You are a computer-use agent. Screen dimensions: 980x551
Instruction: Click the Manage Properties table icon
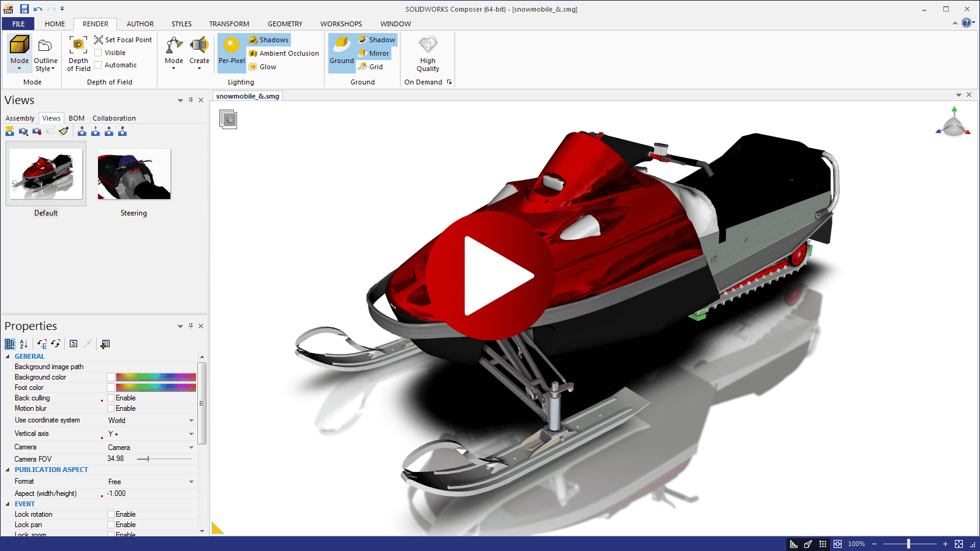(x=105, y=344)
